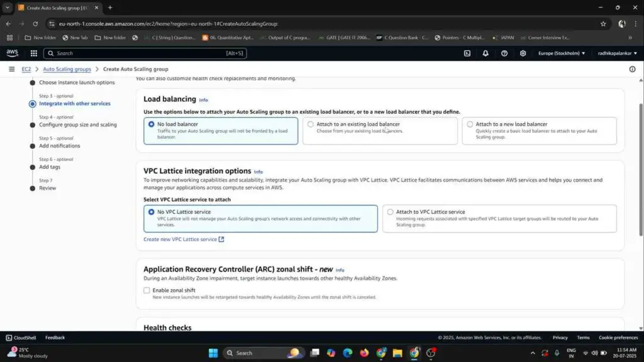
Task: Open the AWS services grid menu
Action: click(34, 53)
